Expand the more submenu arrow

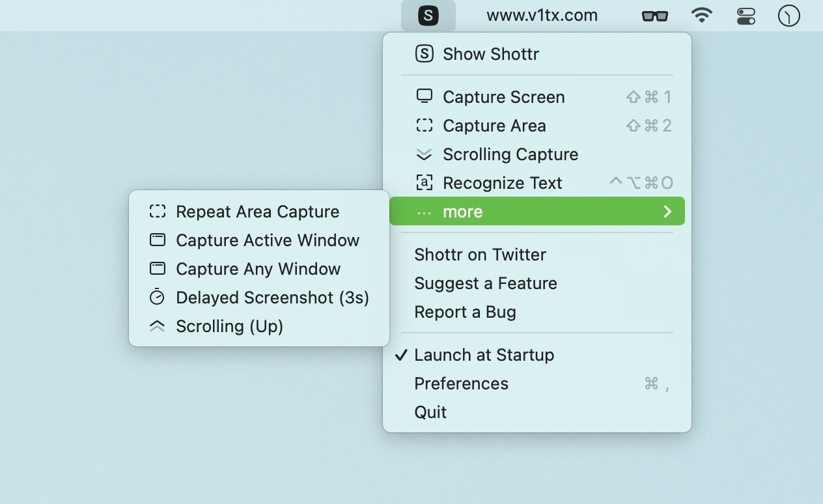click(667, 212)
